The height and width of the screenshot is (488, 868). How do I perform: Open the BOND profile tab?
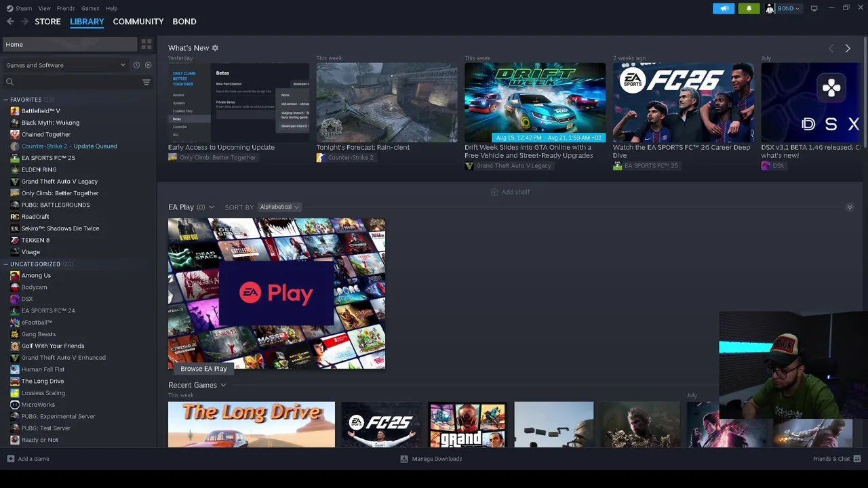184,22
